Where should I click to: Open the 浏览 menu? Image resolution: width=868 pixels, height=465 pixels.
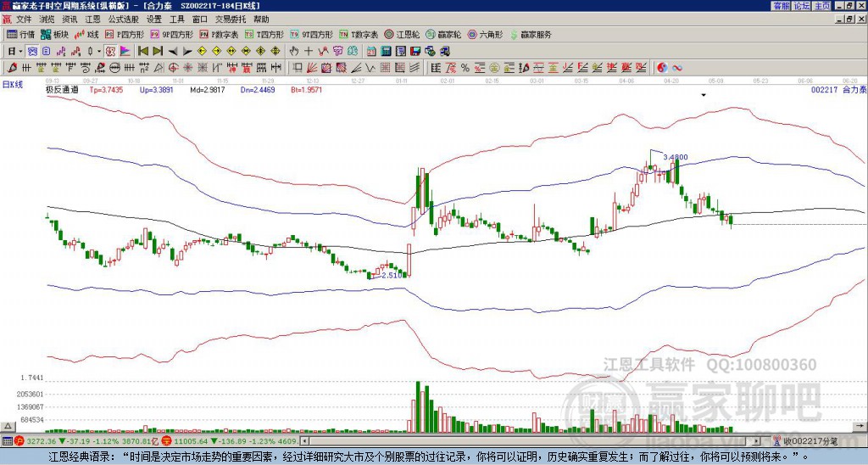(x=47, y=20)
